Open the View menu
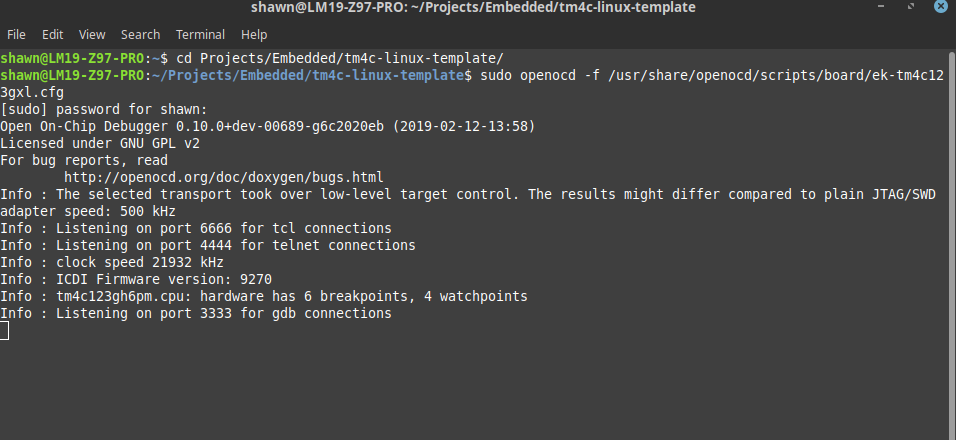Image resolution: width=956 pixels, height=440 pixels. (92, 34)
